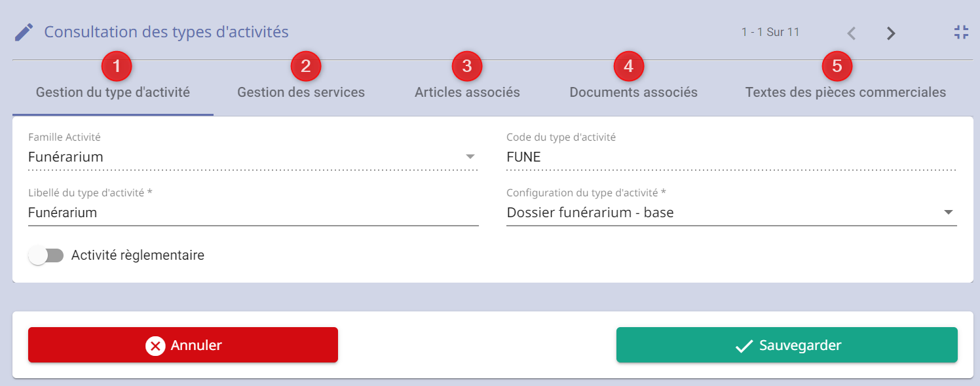Click the '1 - 1 Sur 11' record counter
980x386 pixels.
tap(770, 32)
